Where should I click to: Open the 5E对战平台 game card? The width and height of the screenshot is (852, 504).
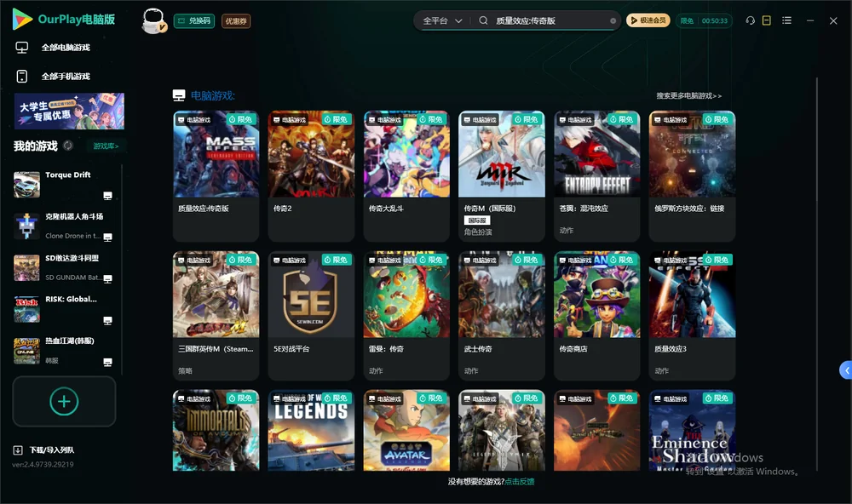coord(311,316)
